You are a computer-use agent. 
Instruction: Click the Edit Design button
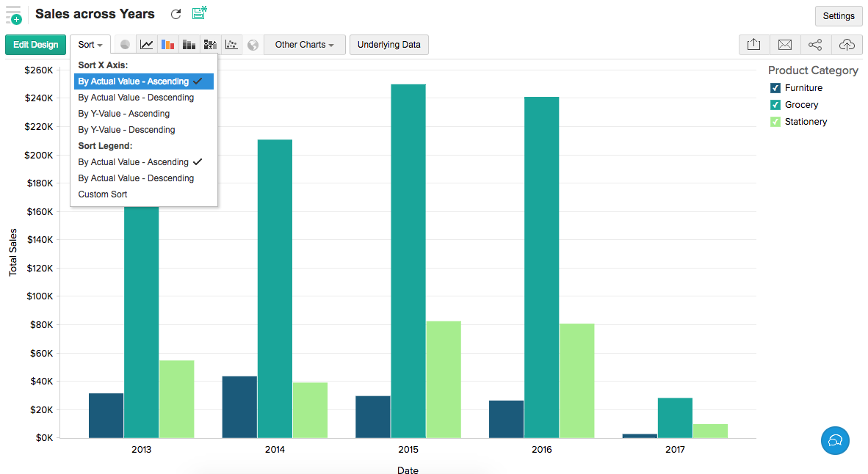[35, 44]
